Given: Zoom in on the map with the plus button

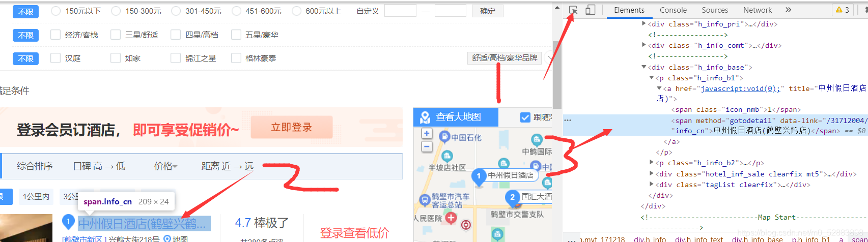Looking at the screenshot, I should 427,134.
